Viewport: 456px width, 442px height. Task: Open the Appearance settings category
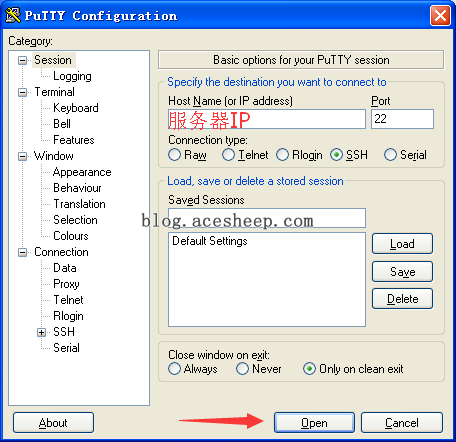coord(82,172)
